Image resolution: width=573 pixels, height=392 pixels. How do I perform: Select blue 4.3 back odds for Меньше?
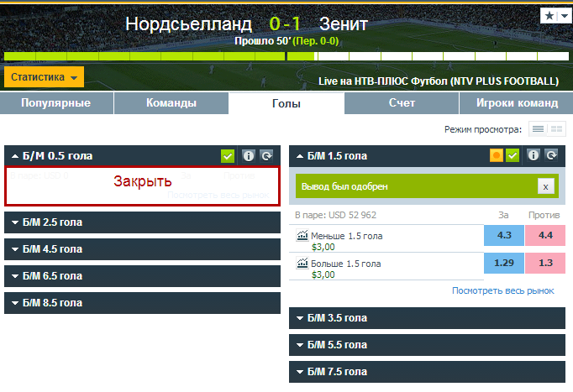pyautogui.click(x=504, y=235)
